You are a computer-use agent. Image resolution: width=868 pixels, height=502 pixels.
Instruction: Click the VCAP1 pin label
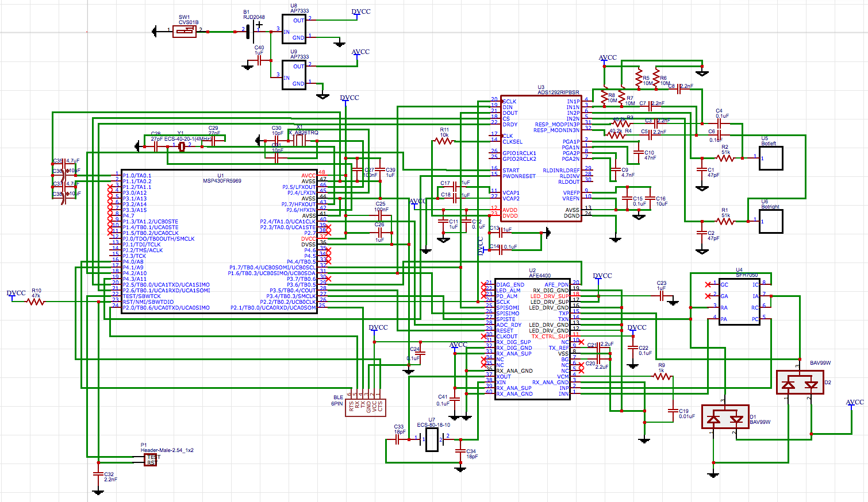click(511, 193)
